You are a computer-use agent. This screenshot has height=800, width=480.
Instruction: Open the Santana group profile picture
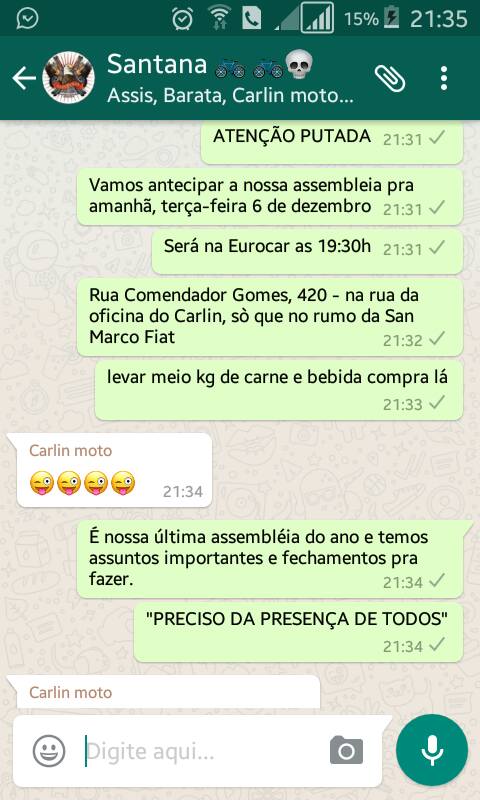(x=68, y=78)
